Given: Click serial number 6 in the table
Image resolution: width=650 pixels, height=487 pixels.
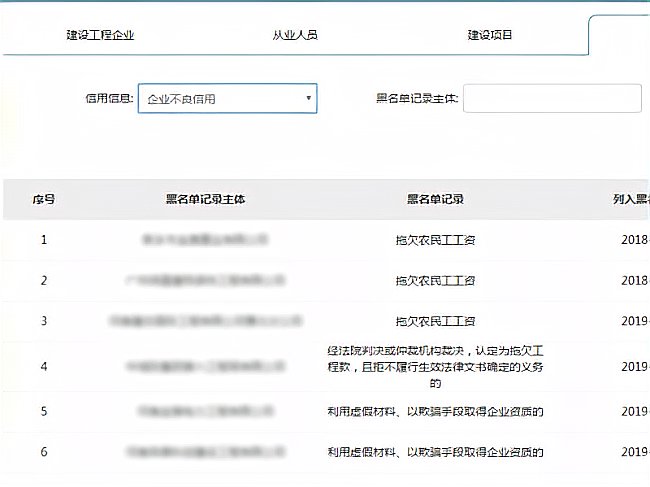Looking at the screenshot, I should pos(44,452).
